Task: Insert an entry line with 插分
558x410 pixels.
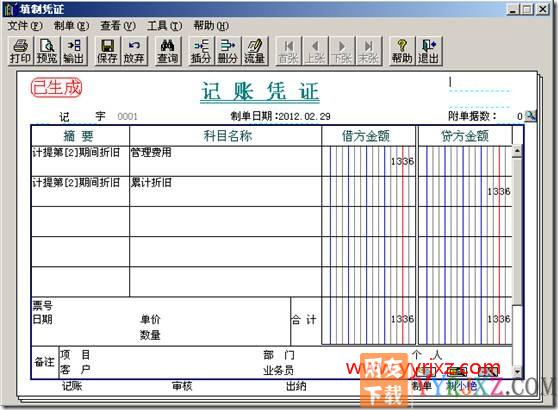Action: point(201,51)
